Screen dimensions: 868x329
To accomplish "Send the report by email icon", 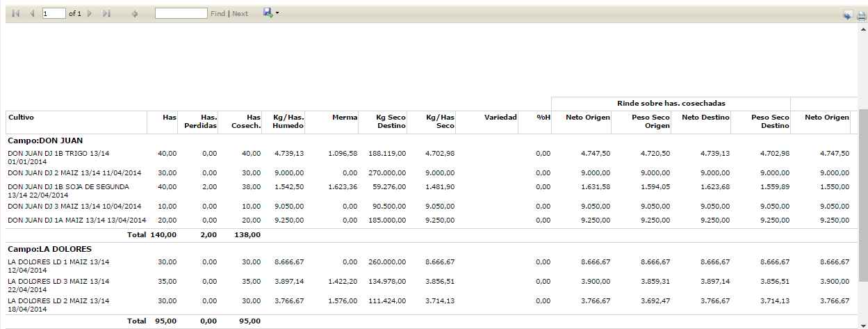I will coord(848,15).
